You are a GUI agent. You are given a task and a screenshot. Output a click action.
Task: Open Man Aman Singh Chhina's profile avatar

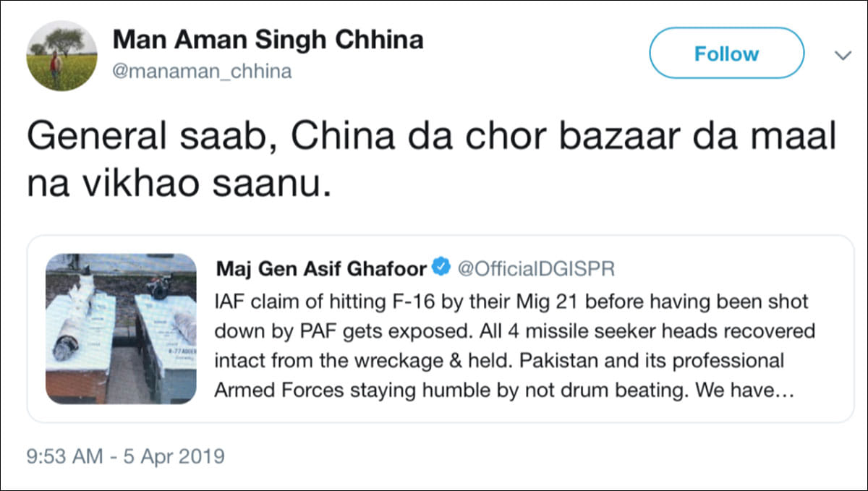(62, 56)
